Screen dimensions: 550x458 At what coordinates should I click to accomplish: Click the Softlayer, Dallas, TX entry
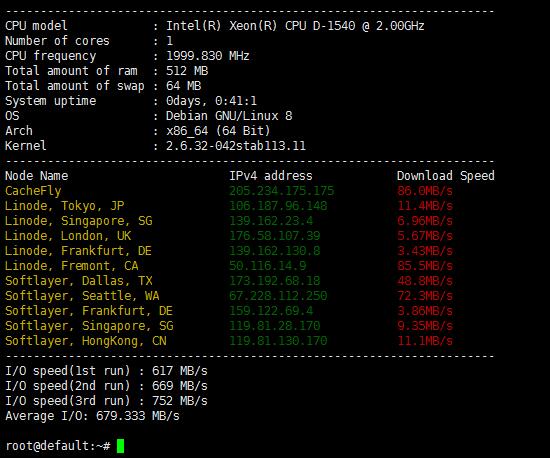point(79,281)
